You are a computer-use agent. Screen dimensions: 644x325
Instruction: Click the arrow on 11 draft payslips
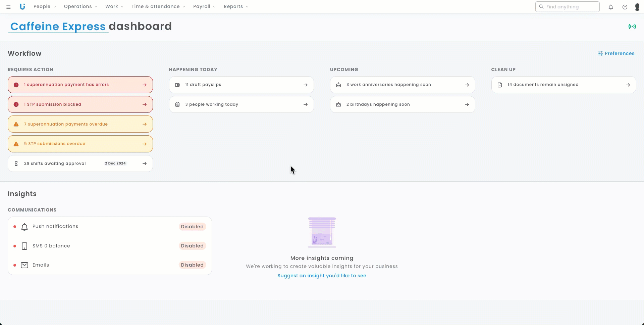pos(306,85)
